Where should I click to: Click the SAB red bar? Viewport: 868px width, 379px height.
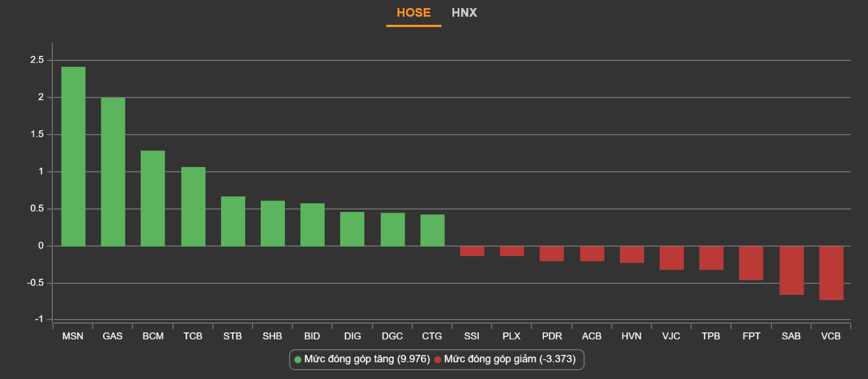point(791,271)
